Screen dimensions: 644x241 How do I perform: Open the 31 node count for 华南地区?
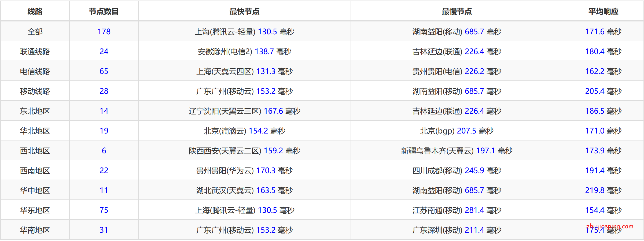104,230
